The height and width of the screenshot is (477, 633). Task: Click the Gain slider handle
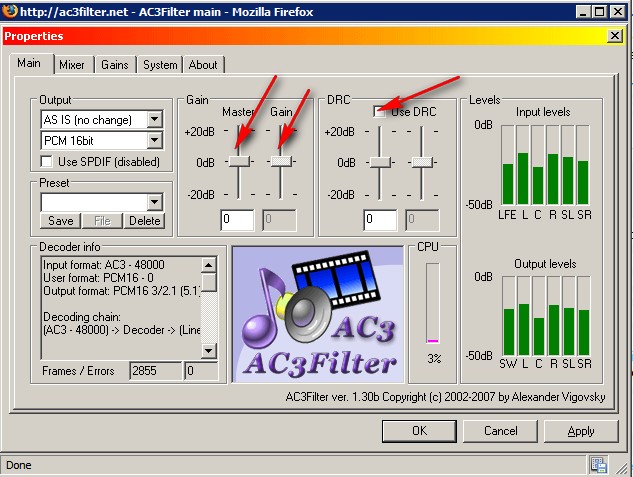coord(281,161)
